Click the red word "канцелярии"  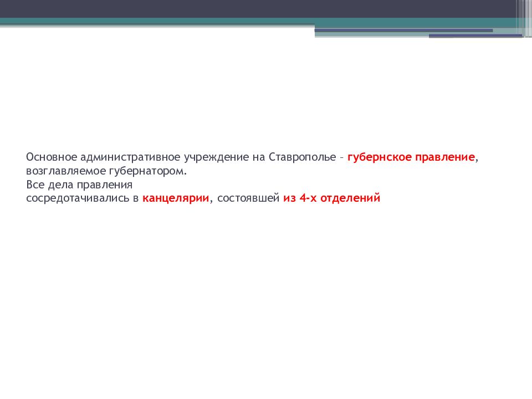click(x=176, y=198)
